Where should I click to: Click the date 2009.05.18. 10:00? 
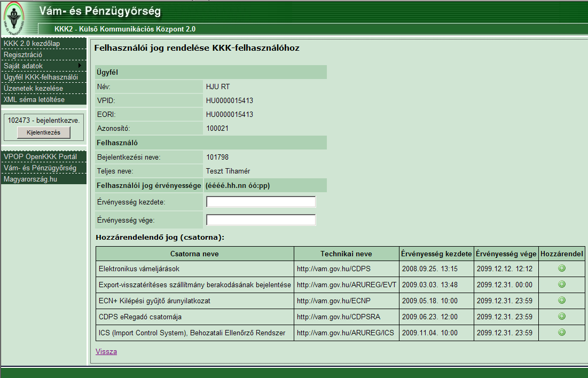[x=430, y=301]
